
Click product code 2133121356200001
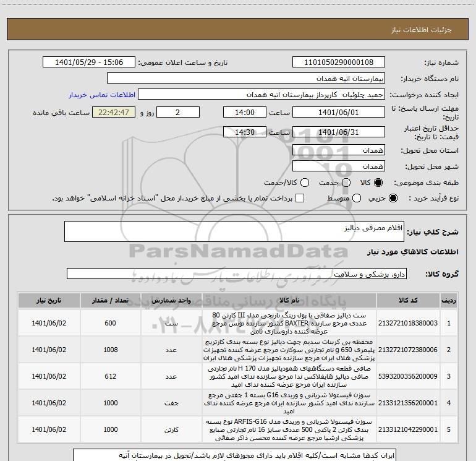408,403
